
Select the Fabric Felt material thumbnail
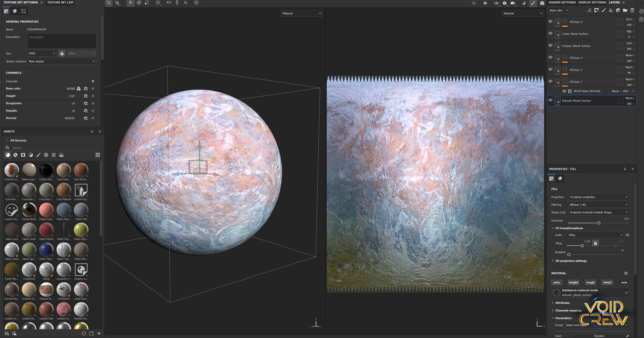81,210
